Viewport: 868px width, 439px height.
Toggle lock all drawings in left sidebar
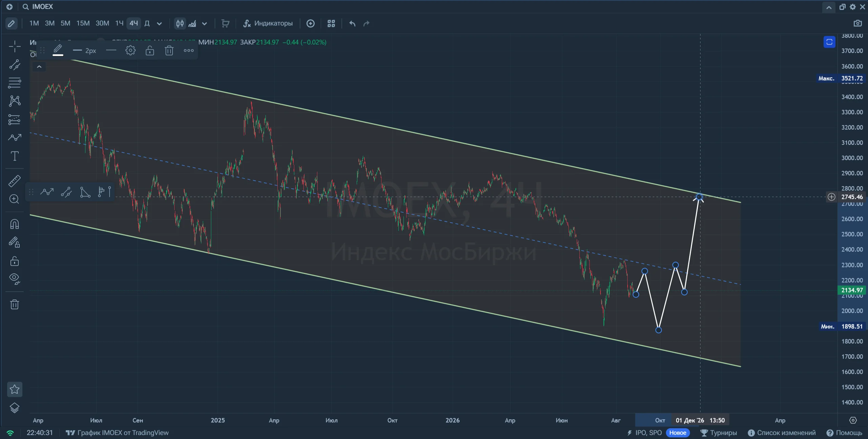pos(15,261)
